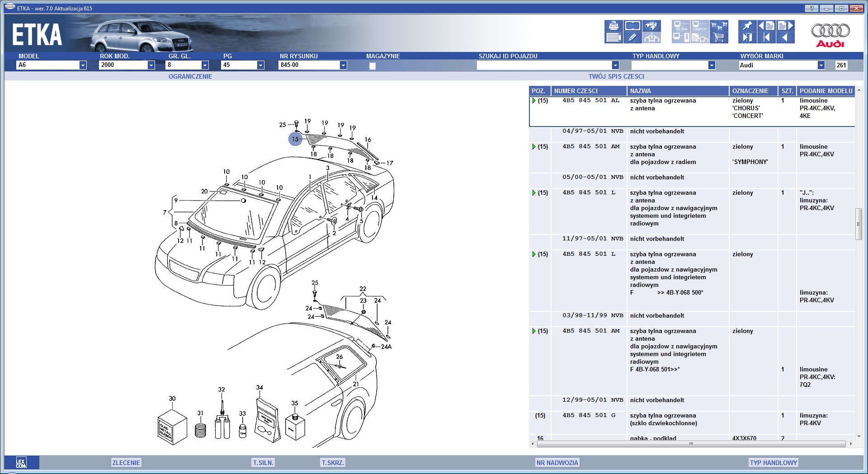Click the POZ. column header
Screen dimensions: 868x474
pos(540,91)
